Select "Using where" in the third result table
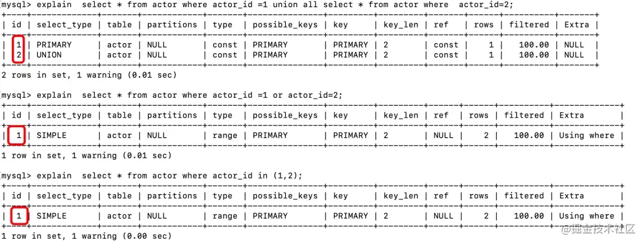Viewport: 644px width, 243px height. point(586,216)
